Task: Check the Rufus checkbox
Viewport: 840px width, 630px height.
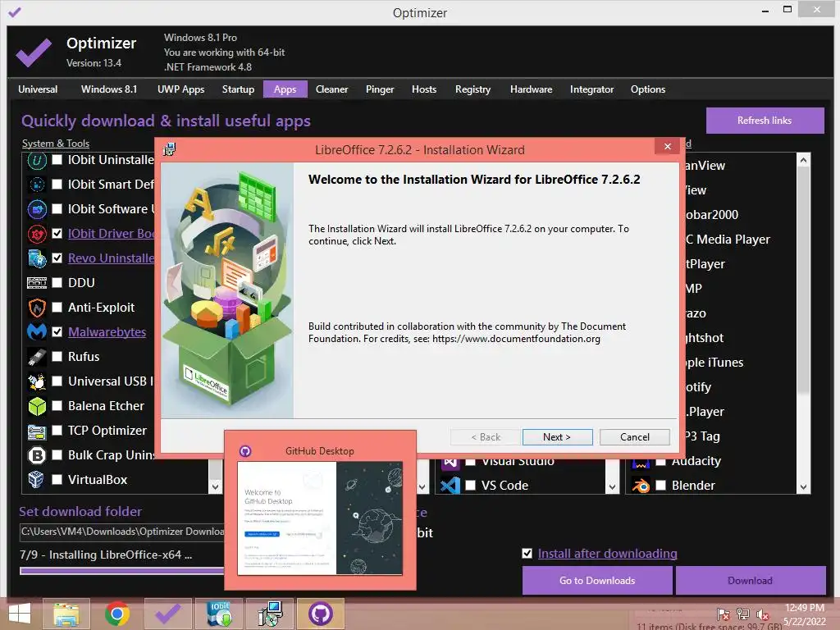Action: [57, 357]
